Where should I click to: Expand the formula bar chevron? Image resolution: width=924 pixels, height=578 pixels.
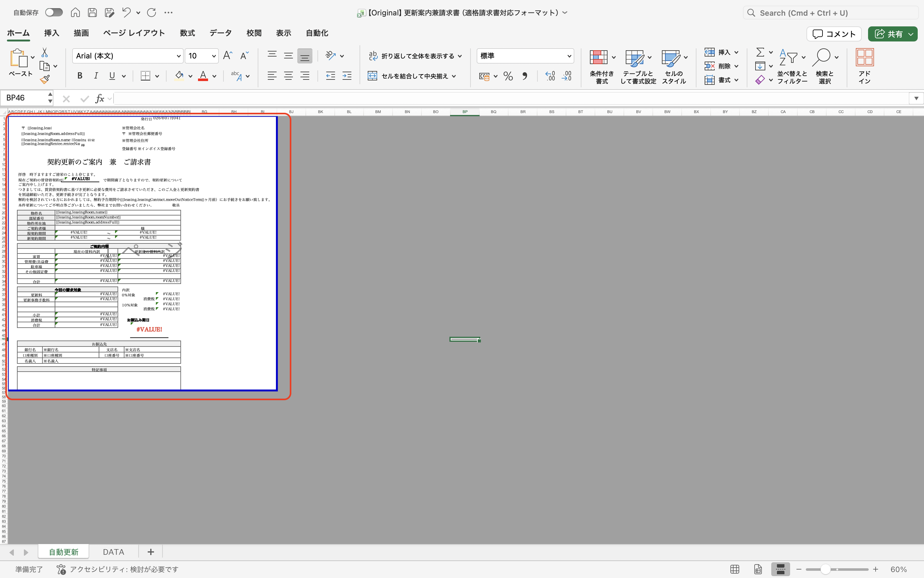tap(916, 99)
